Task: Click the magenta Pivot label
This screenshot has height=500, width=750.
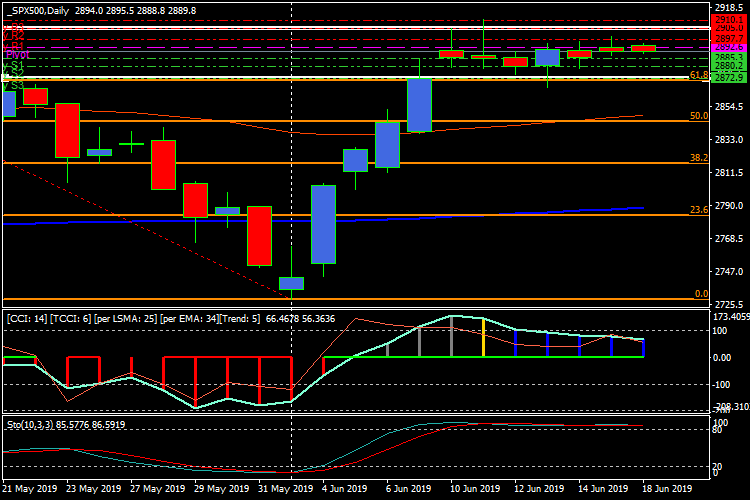Action: pos(17,54)
